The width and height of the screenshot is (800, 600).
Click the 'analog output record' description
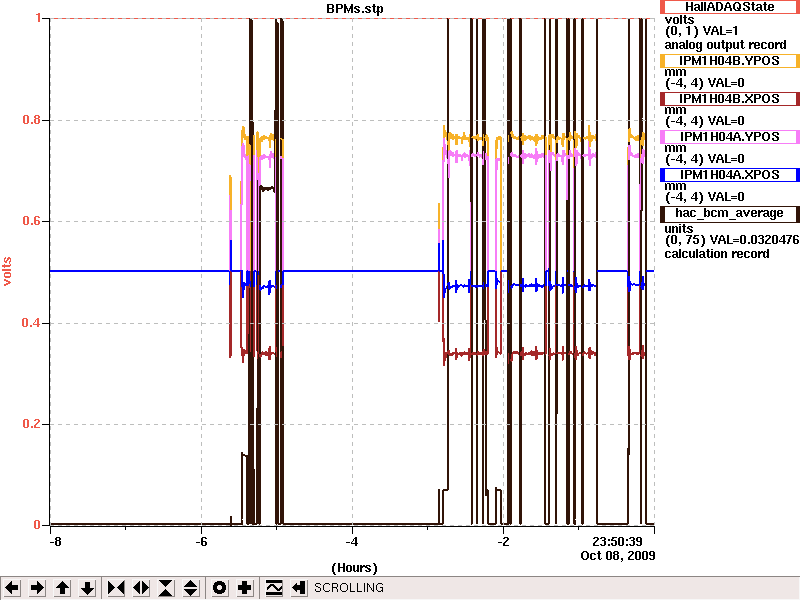[x=725, y=45]
